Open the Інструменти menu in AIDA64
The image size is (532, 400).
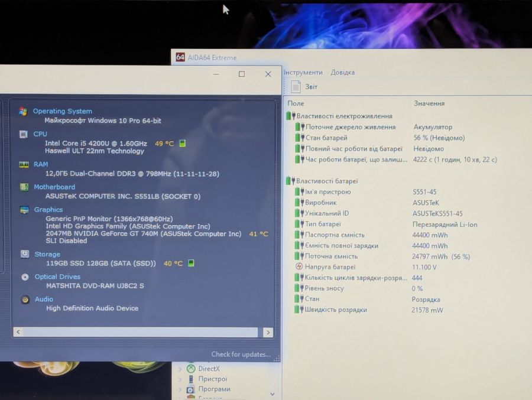point(303,72)
